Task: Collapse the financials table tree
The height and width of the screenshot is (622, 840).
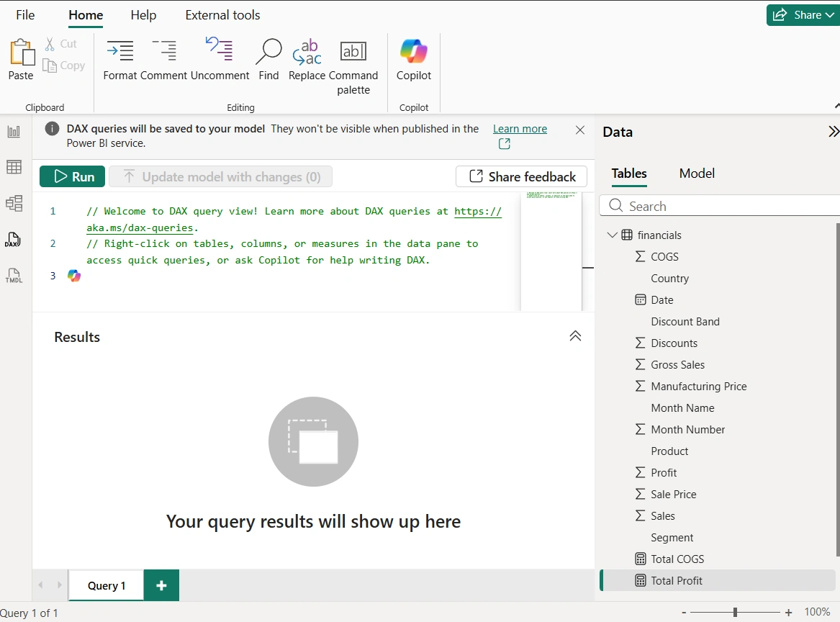Action: click(612, 235)
